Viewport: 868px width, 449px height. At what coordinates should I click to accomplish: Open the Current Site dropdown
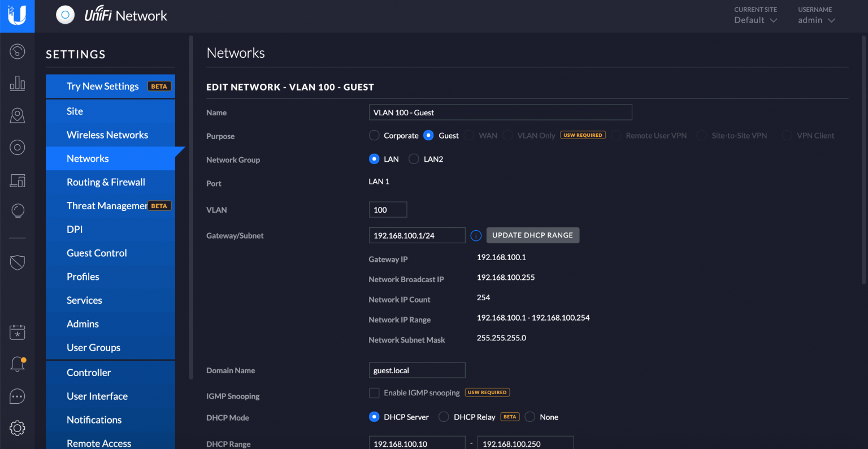[756, 19]
